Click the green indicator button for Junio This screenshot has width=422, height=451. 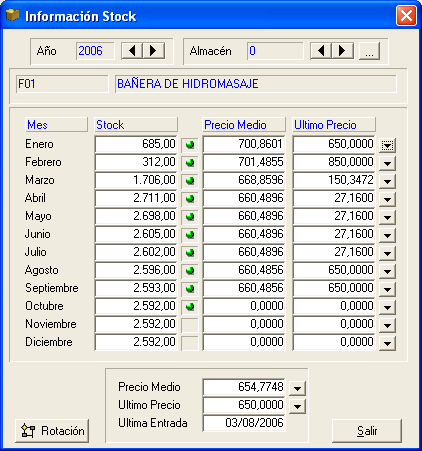click(190, 235)
